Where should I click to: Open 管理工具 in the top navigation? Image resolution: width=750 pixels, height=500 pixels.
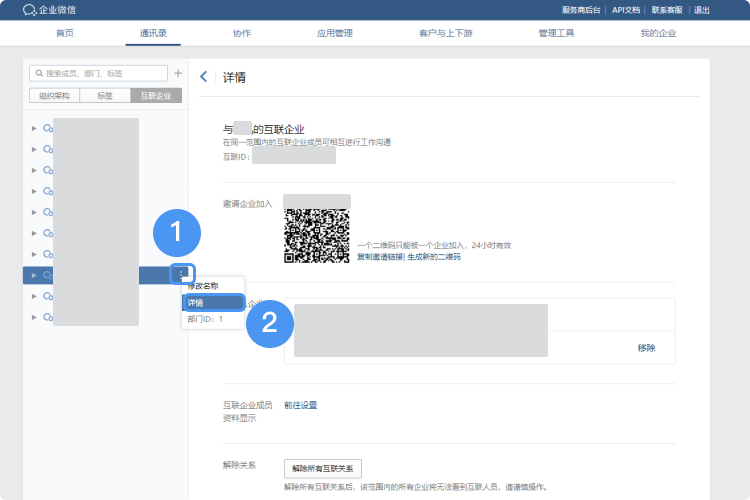pos(556,33)
